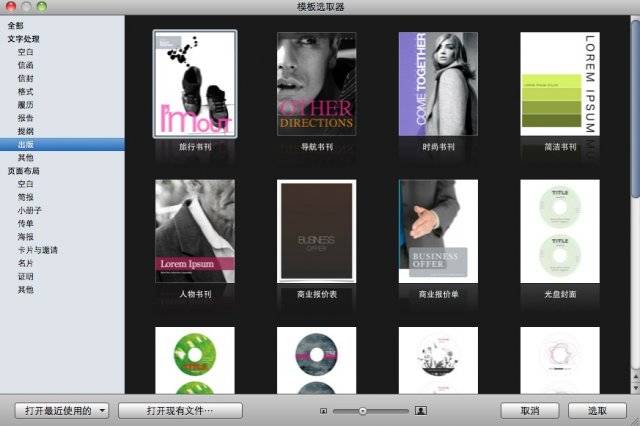The width and height of the screenshot is (640, 426).
Task: Click the 打开现有文件 button
Action: click(180, 410)
